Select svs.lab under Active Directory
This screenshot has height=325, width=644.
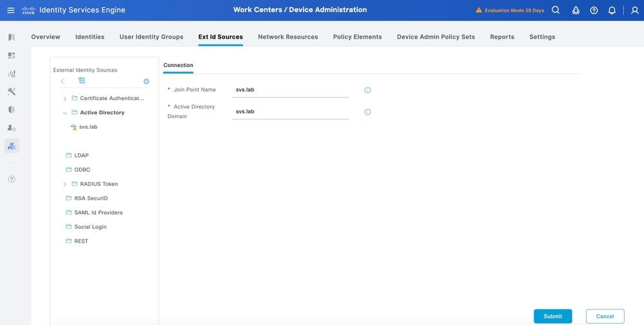(88, 127)
